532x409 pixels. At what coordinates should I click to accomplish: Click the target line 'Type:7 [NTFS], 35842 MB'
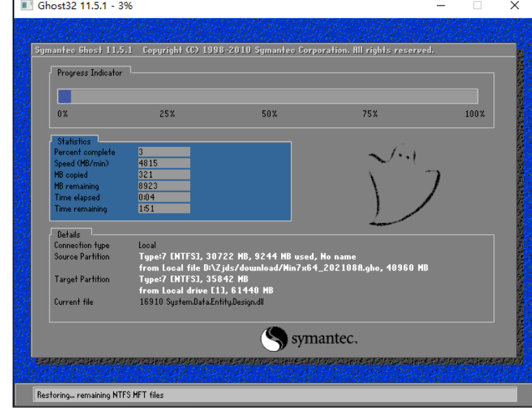pos(194,279)
